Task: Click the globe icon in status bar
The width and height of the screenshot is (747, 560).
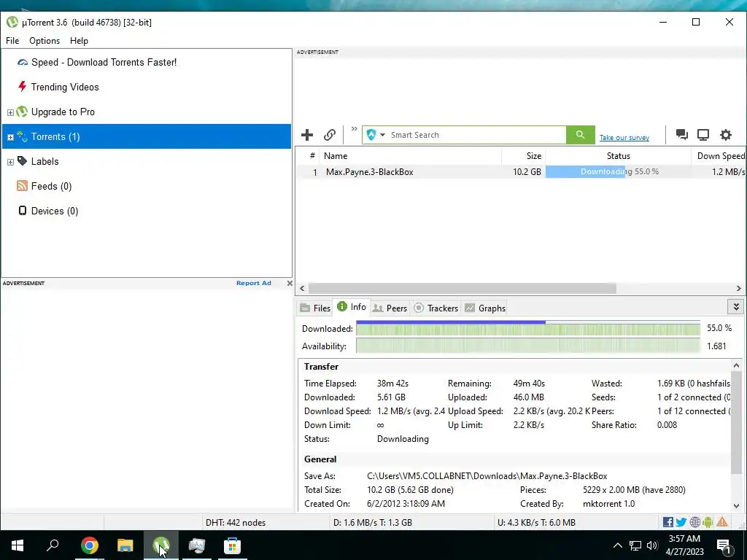Action: pyautogui.click(x=695, y=522)
